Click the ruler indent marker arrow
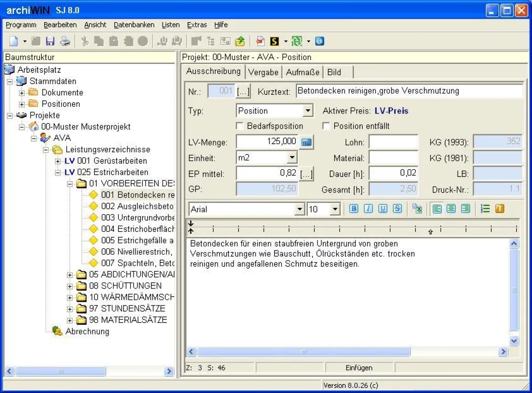Image resolution: width=532 pixels, height=393 pixels. tap(430, 232)
